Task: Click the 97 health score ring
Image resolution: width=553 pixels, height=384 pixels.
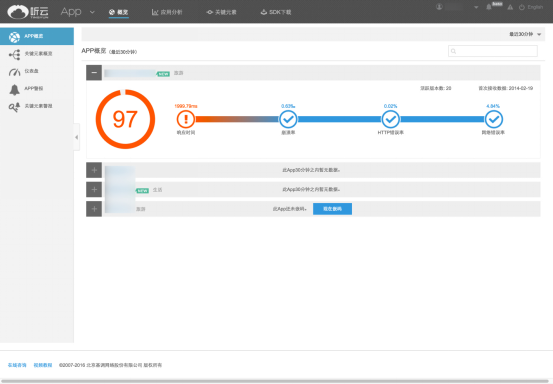Action: click(125, 119)
